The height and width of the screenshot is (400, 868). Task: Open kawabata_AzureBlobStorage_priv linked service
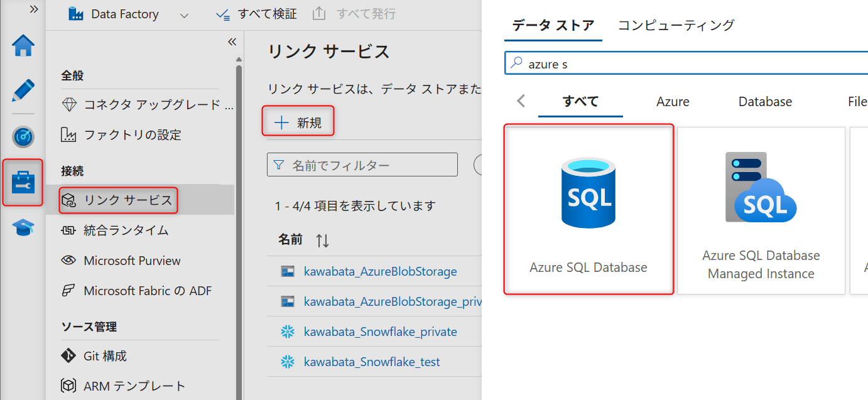pyautogui.click(x=393, y=302)
